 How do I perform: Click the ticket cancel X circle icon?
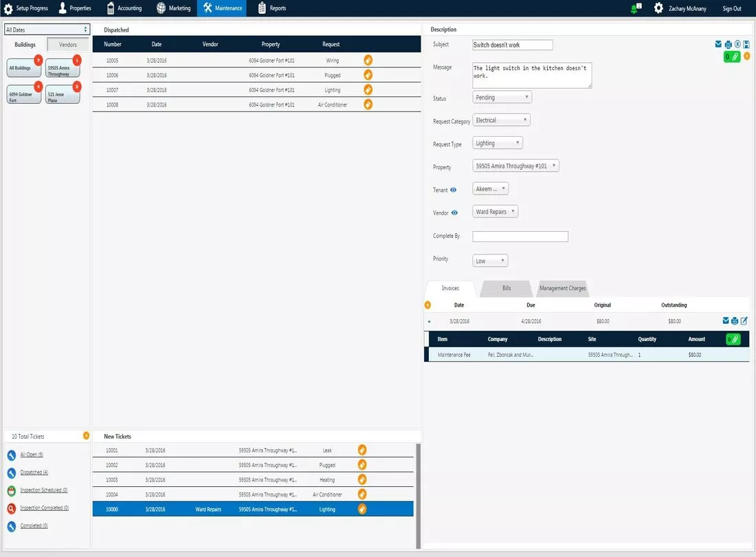[737, 45]
